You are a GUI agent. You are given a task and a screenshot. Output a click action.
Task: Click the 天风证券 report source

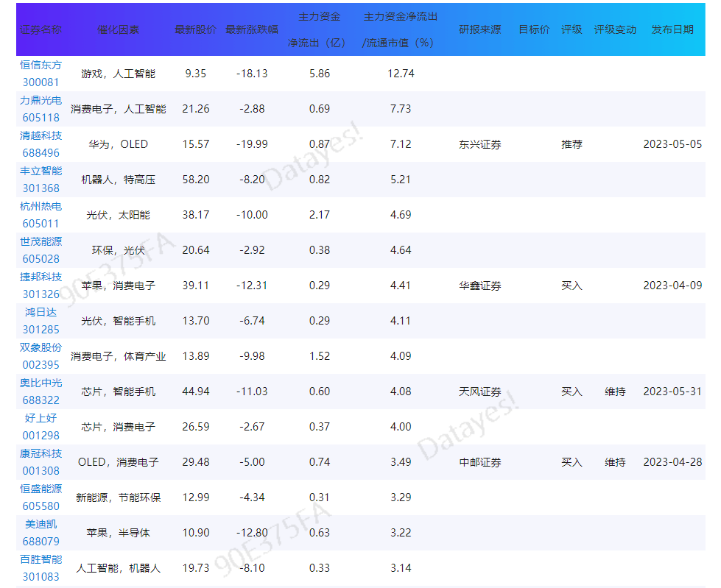click(479, 392)
